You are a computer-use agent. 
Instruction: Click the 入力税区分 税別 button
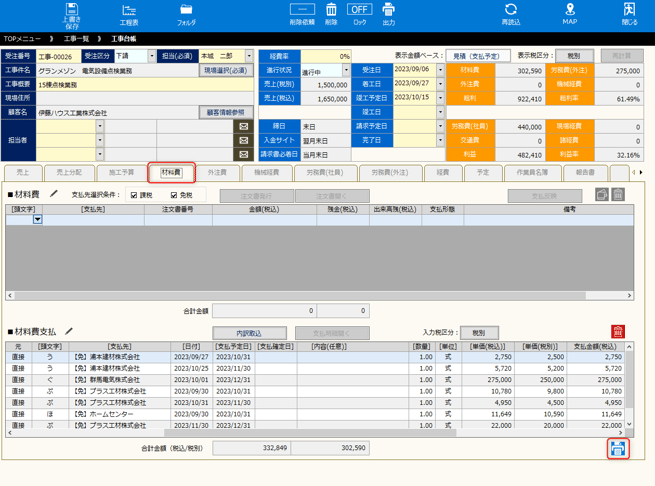tap(479, 333)
